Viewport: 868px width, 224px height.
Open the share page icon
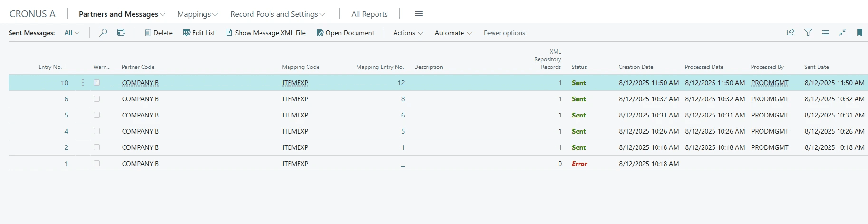[791, 32]
